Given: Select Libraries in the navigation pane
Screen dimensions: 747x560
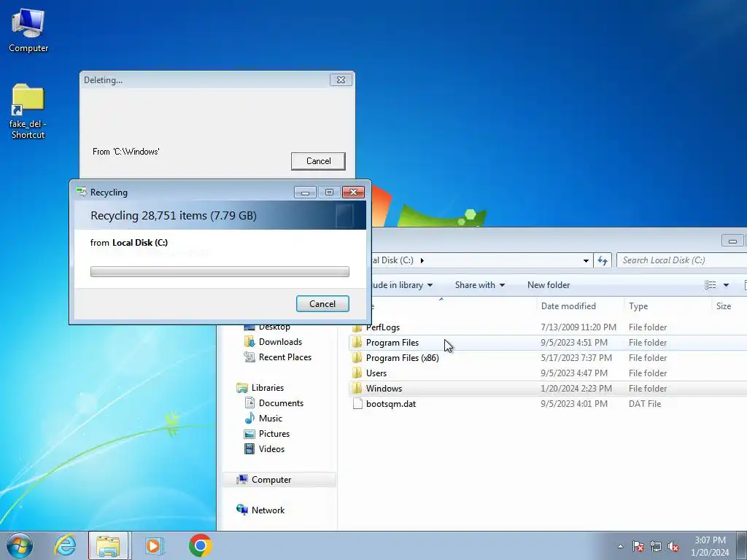Looking at the screenshot, I should 267,388.
